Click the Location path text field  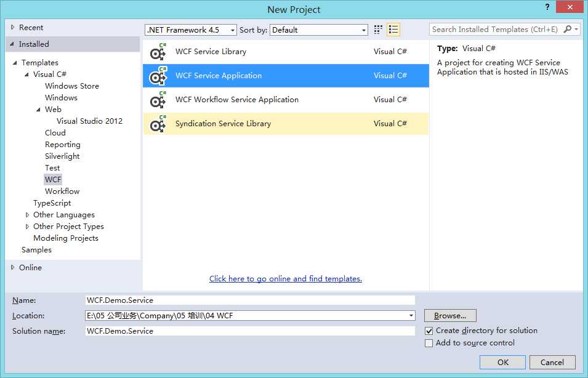point(246,316)
